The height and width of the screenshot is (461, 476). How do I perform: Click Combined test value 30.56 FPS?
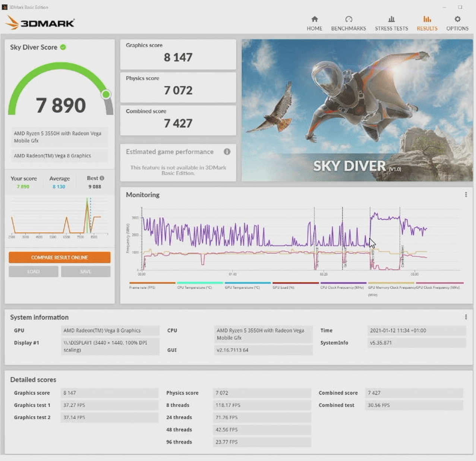414,405
